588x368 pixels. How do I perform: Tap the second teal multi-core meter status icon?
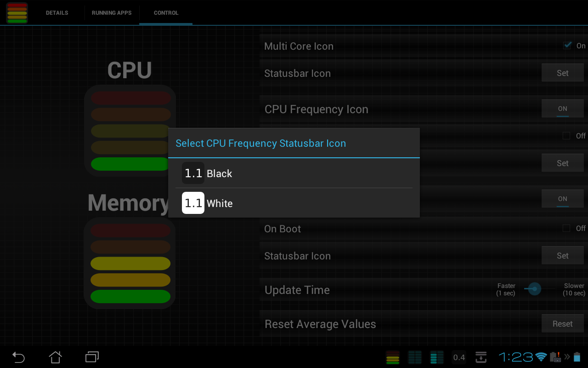(436, 357)
